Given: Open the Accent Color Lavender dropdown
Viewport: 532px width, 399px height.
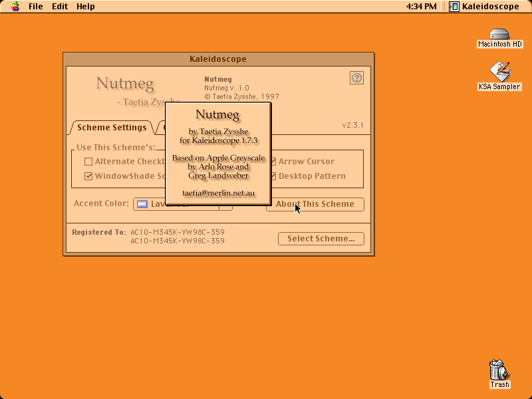Looking at the screenshot, I should click(182, 204).
